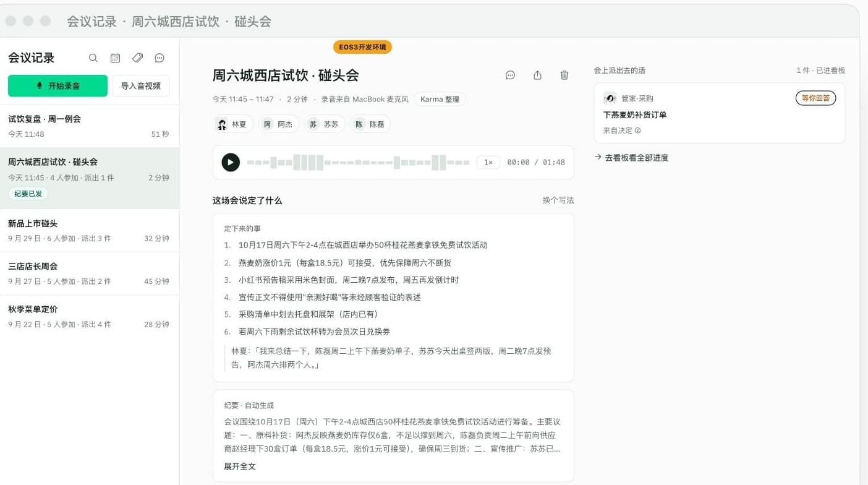Screen dimensions: 868x485
Task: Open the chat bubble icon in sidebar header
Action: pos(160,58)
